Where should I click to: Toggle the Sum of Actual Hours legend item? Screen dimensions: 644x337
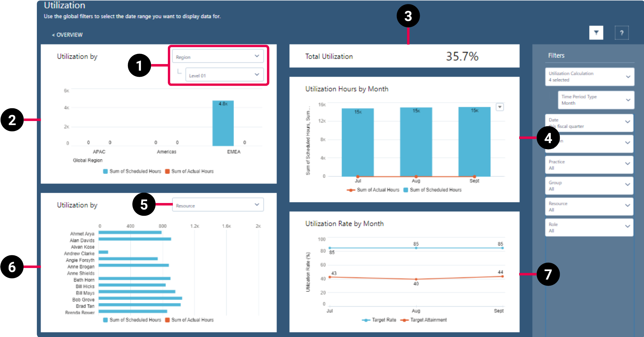374,190
